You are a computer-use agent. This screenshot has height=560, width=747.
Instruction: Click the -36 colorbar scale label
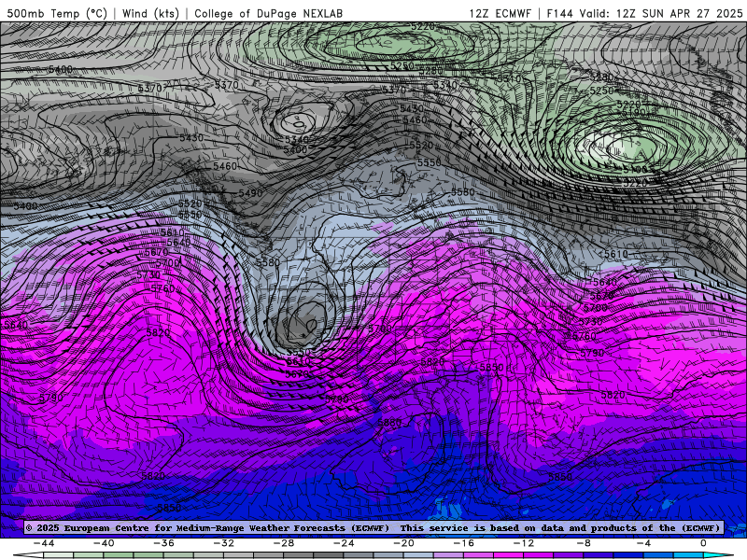(163, 543)
